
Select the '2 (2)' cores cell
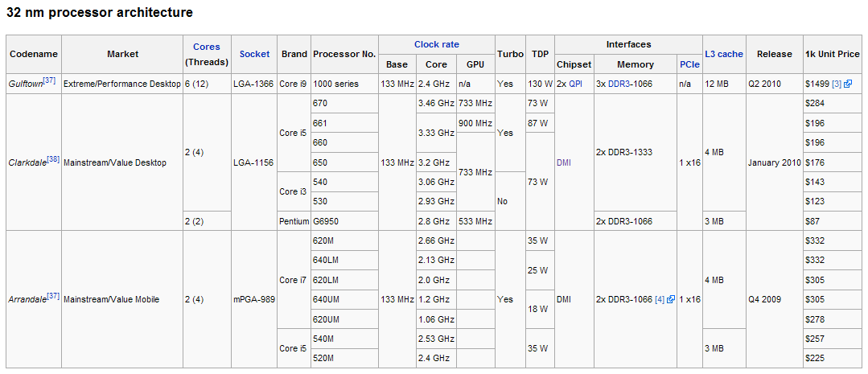[208, 221]
